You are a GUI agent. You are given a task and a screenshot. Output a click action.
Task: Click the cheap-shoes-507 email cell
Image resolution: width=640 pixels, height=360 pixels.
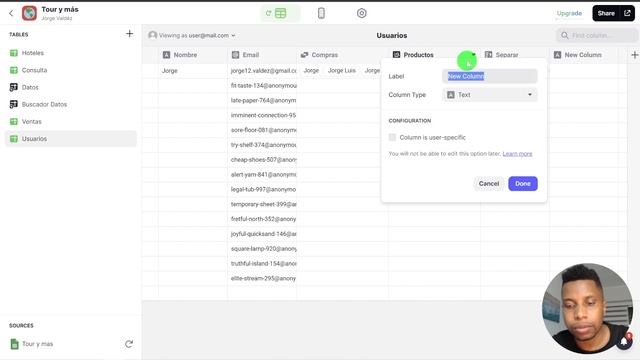(x=262, y=160)
